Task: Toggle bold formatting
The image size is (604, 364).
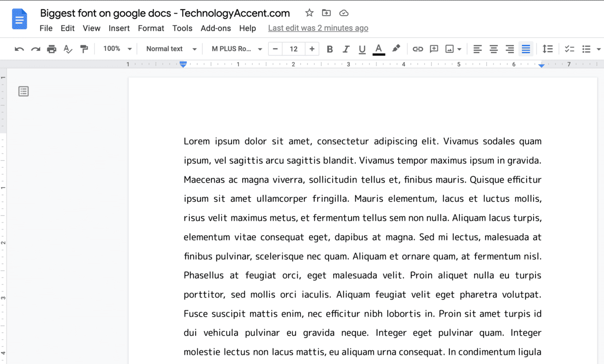Action: pyautogui.click(x=330, y=48)
